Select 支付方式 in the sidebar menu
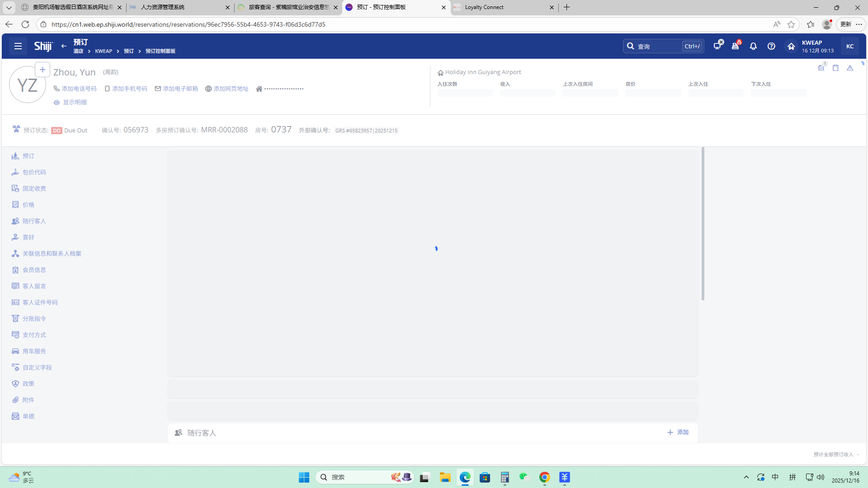868x488 pixels. [x=34, y=335]
